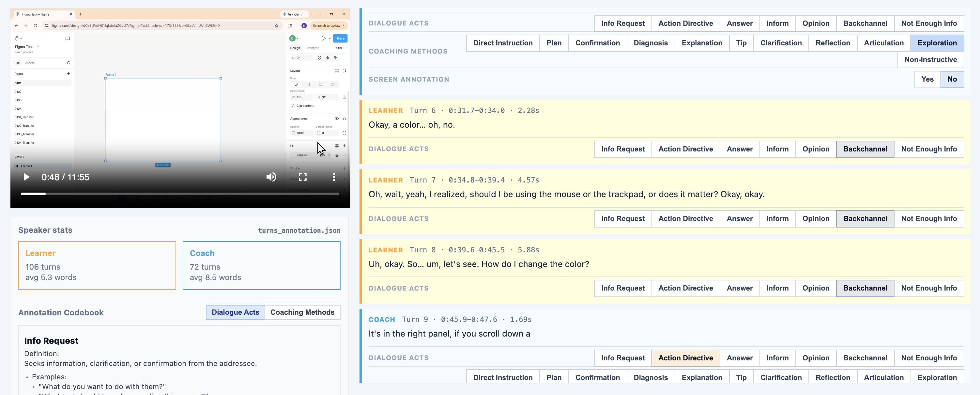
Task: Enter fullscreen mode on the video player
Action: click(302, 177)
